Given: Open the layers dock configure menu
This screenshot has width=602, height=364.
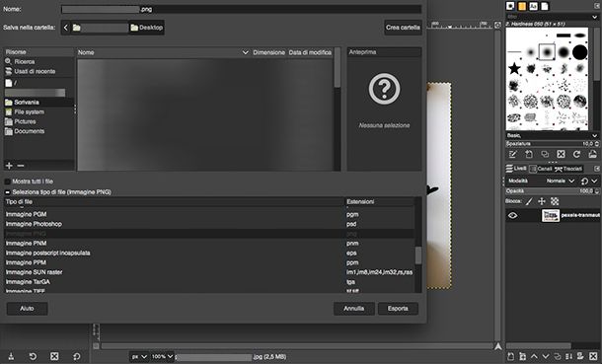Looking at the screenshot, I should point(597,169).
